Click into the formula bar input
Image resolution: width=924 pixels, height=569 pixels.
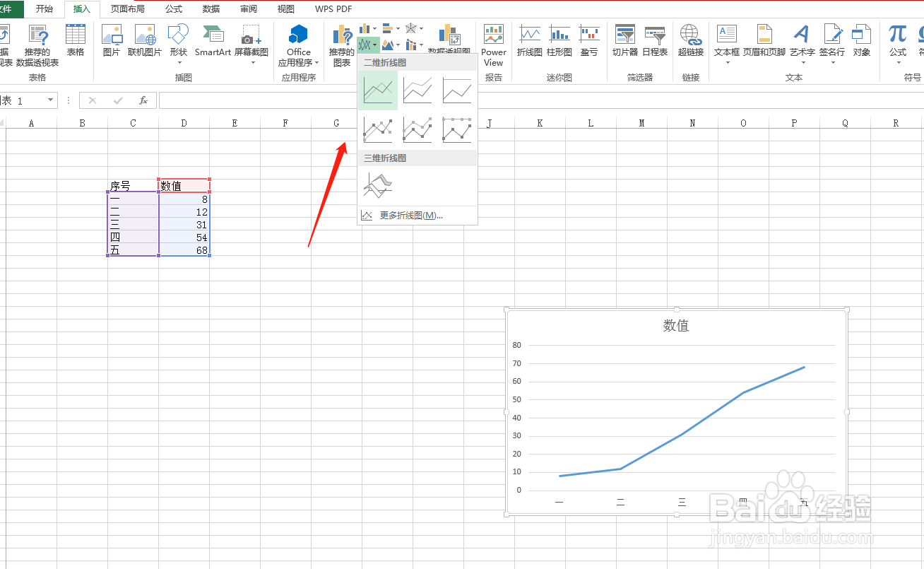click(540, 100)
